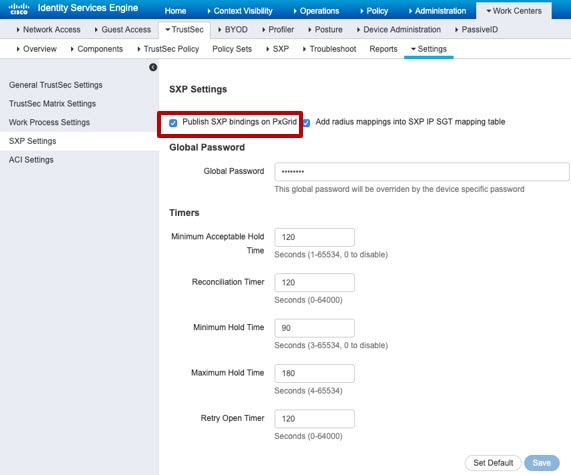Collapse the sidebar using the arrow icon
This screenshot has height=475, width=571.
tap(153, 67)
